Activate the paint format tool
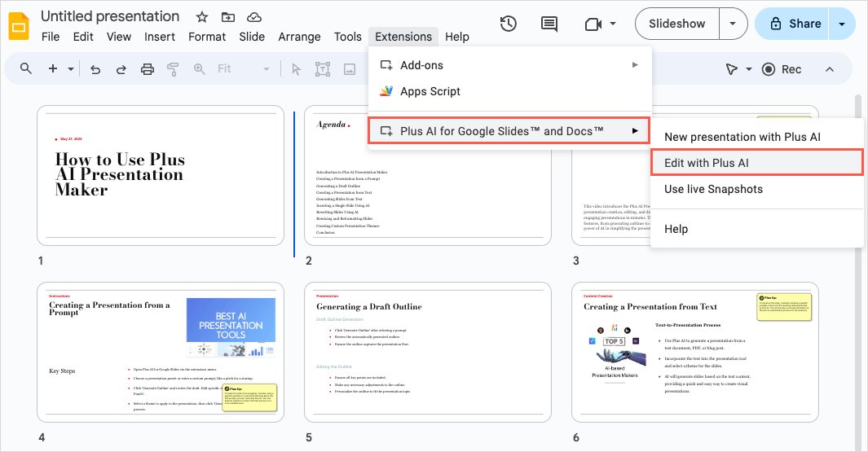Screen dimensions: 868x452 click(x=173, y=69)
